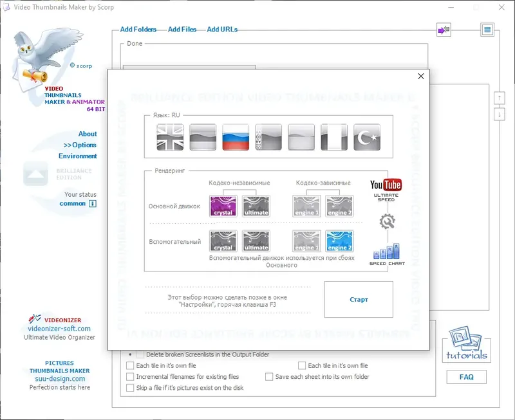Enable Save each sheet into its own folder
The height and width of the screenshot is (420, 515).
(269, 376)
